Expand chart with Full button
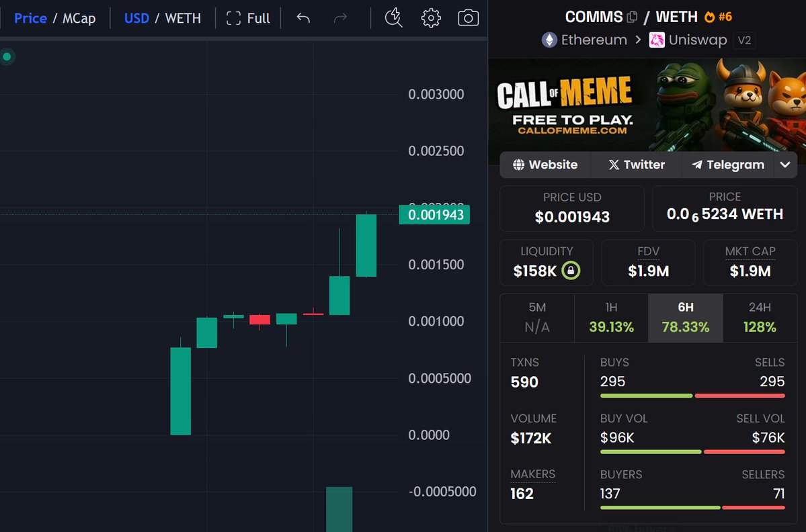Viewport: 806px width, 532px height. (x=248, y=18)
